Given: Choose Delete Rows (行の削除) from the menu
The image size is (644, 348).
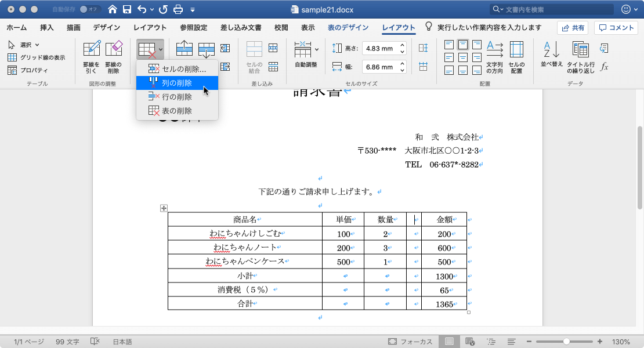Looking at the screenshot, I should (x=177, y=97).
